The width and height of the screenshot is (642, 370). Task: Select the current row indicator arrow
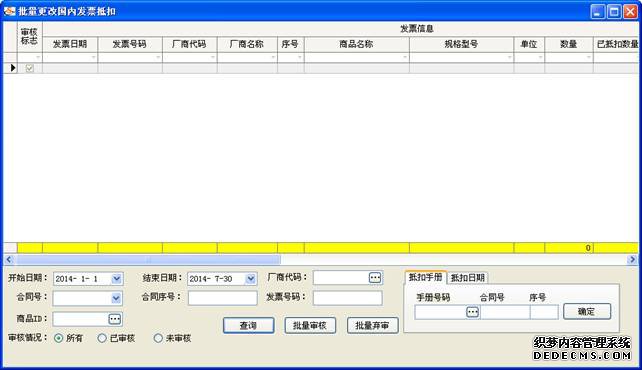[13, 68]
